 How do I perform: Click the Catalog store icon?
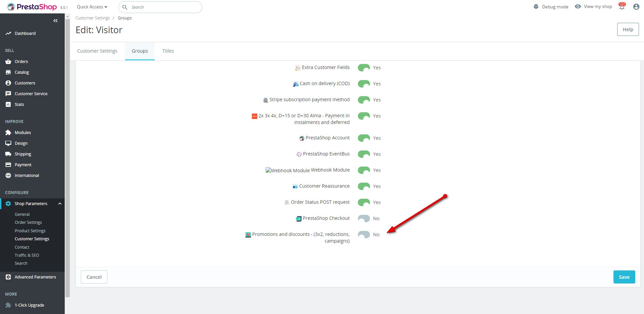[x=8, y=72]
